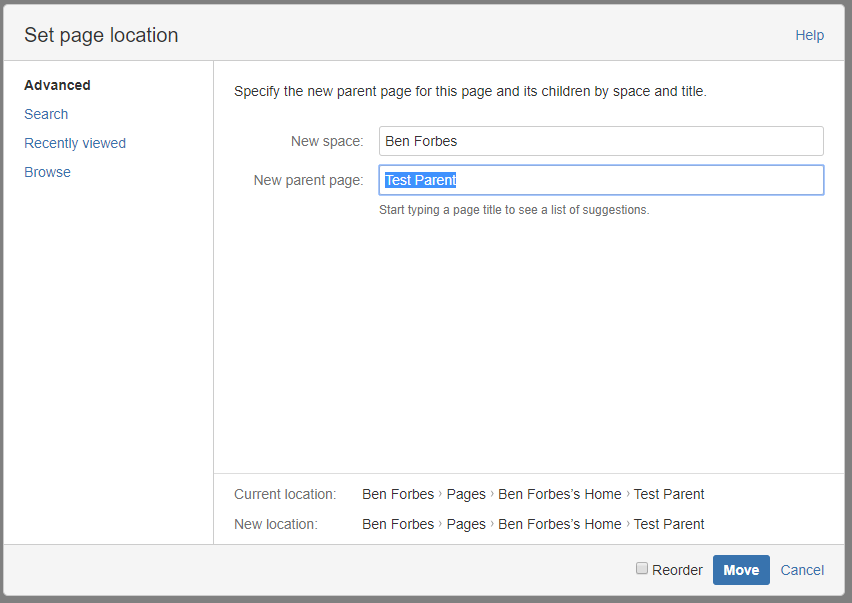Click the 'Start typing a page title' hint

[x=514, y=210]
